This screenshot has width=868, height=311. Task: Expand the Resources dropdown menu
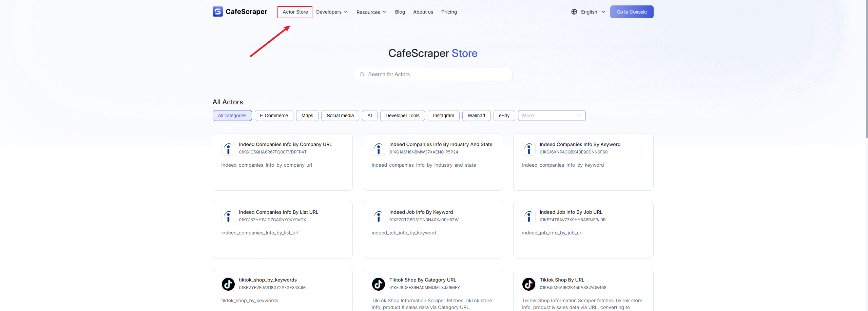(x=371, y=12)
